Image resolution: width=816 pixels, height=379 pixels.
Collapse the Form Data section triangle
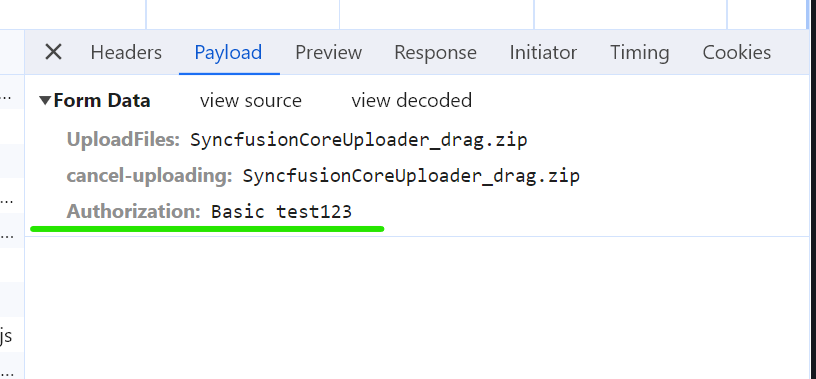click(x=45, y=100)
